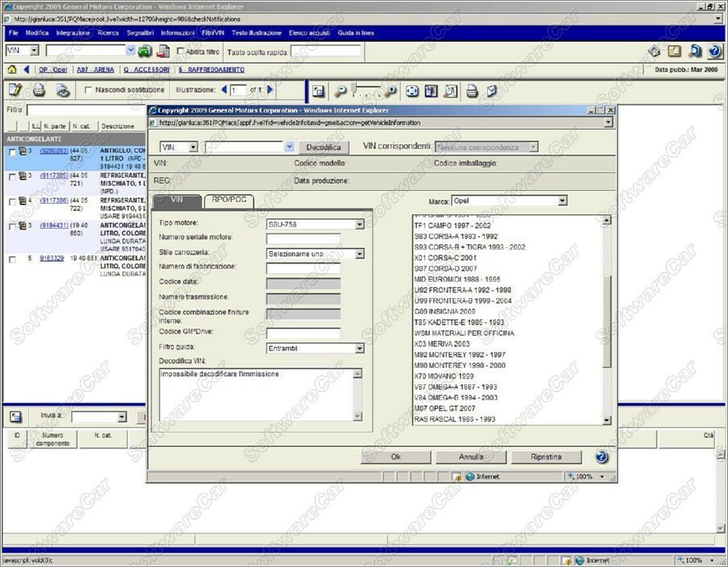Image resolution: width=728 pixels, height=567 pixels.
Task: Check the box for part 9163329
Action: pyautogui.click(x=12, y=259)
